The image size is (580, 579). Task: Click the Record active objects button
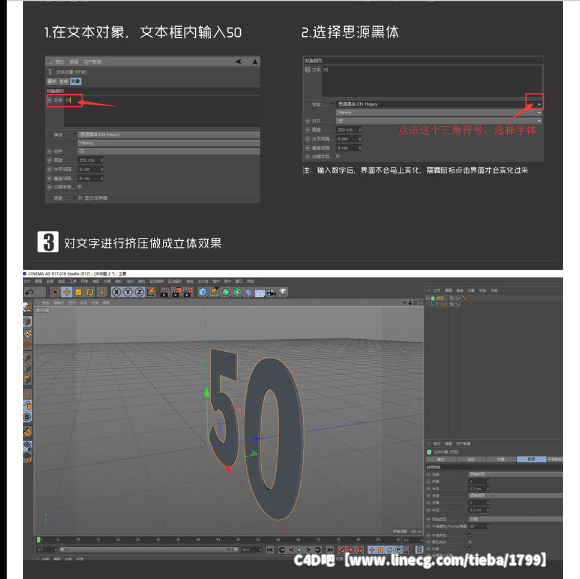(342, 550)
